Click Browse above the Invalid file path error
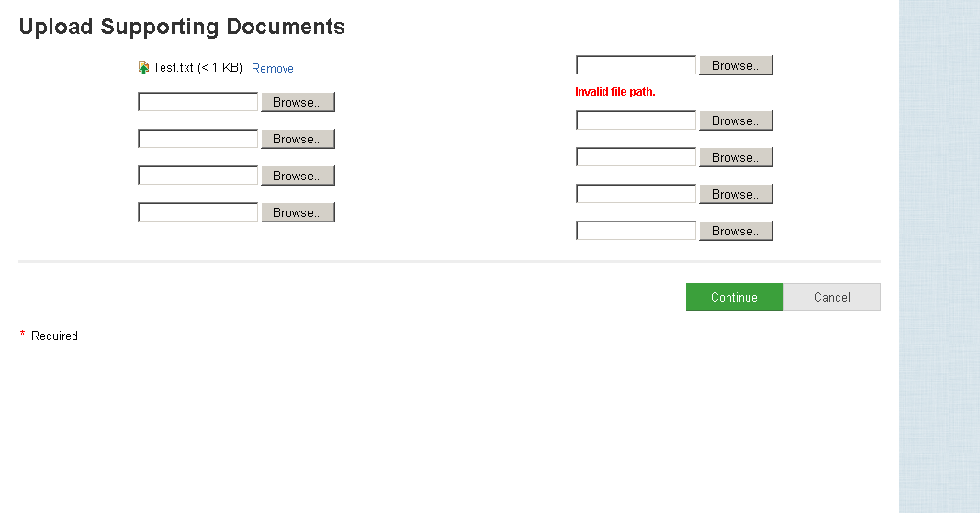980x513 pixels. point(737,65)
